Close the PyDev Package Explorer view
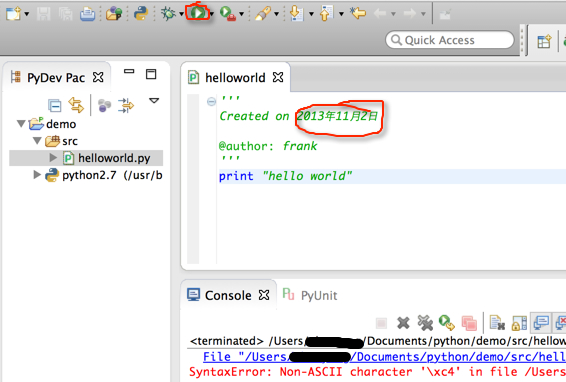 coord(98,77)
